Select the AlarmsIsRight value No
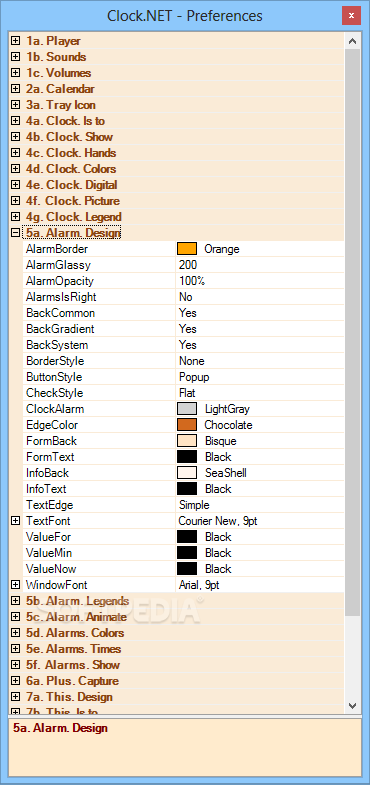The image size is (370, 785). tap(186, 297)
